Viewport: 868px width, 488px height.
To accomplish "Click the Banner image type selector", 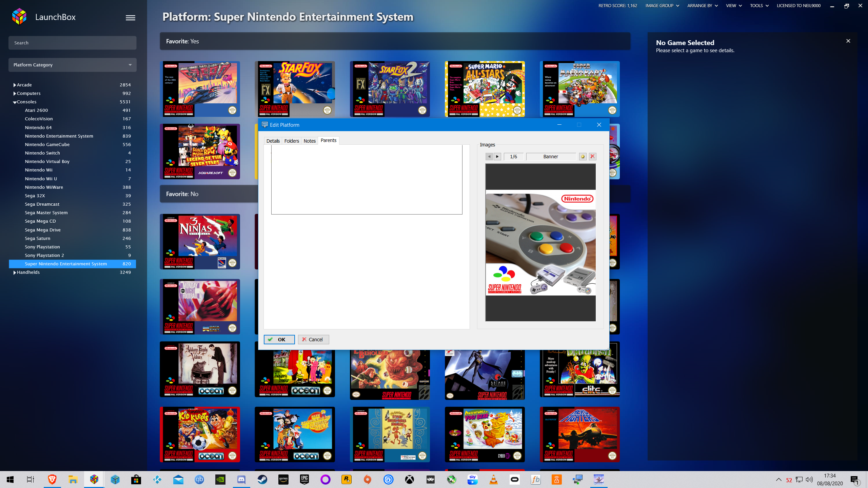I will [x=551, y=157].
